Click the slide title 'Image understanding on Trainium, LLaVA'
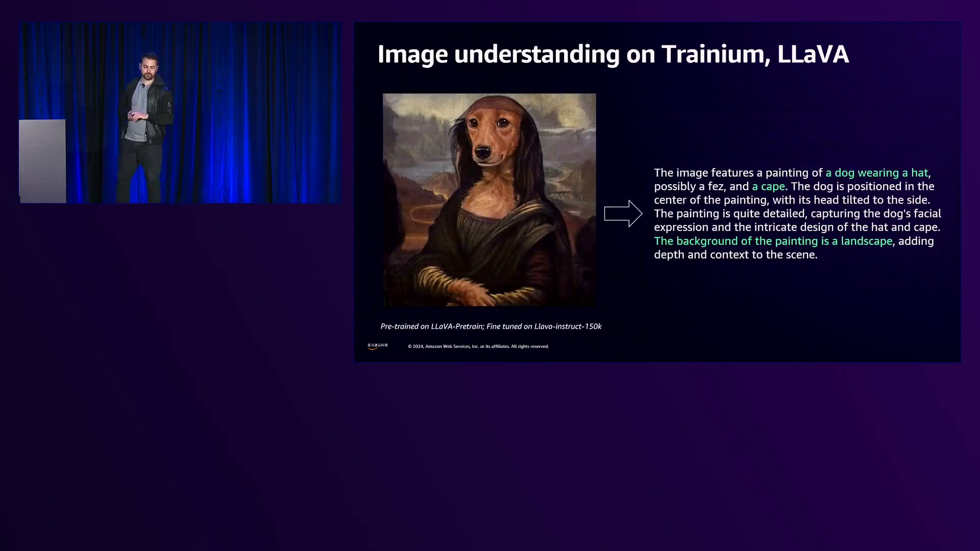This screenshot has height=551, width=980. (x=612, y=54)
